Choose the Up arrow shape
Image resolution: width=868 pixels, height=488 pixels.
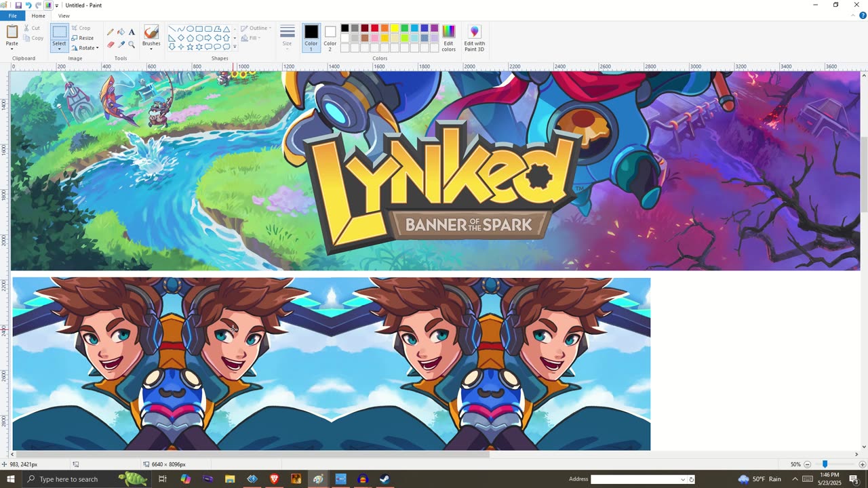pos(226,38)
